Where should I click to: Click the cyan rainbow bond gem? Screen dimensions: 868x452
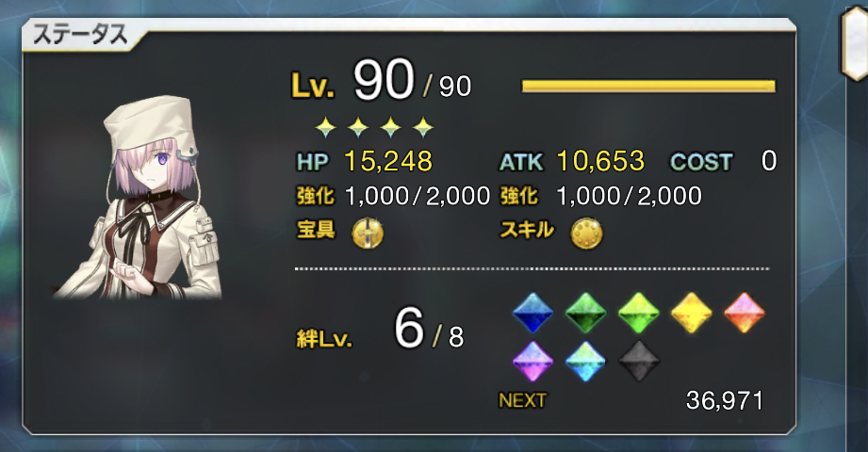pos(585,361)
